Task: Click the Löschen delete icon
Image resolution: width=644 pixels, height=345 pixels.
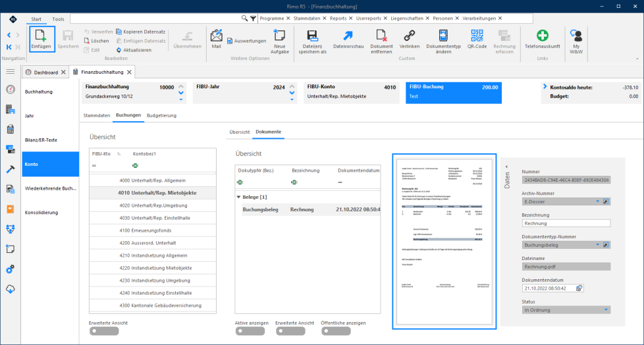Action: [x=87, y=41]
